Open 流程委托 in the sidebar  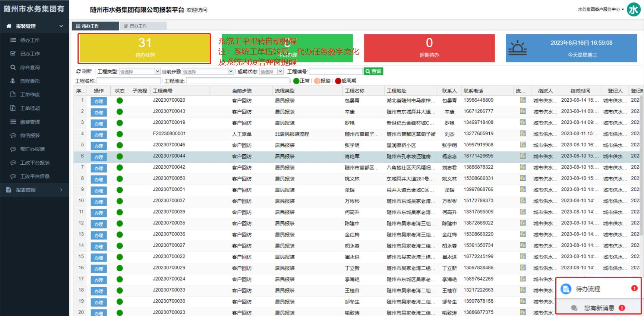(30, 81)
